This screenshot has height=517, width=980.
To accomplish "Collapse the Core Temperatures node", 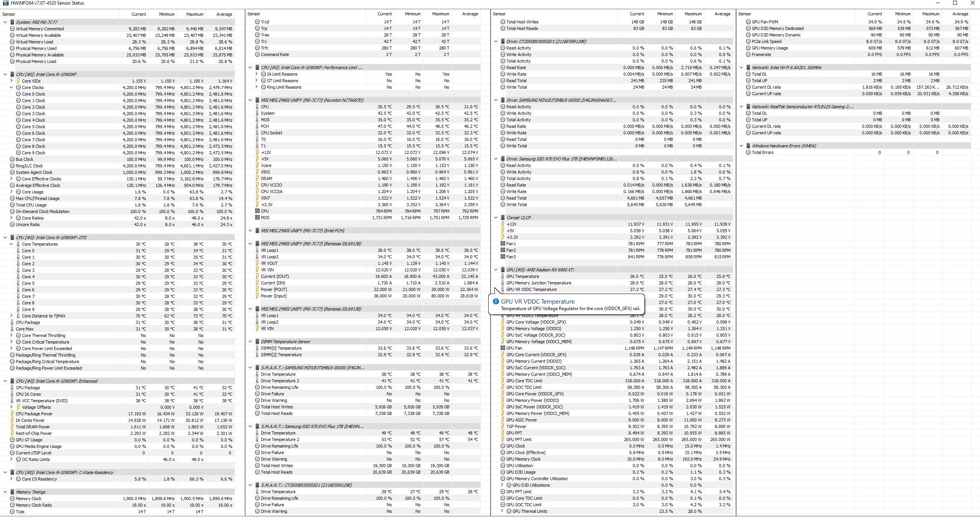I will point(11,244).
